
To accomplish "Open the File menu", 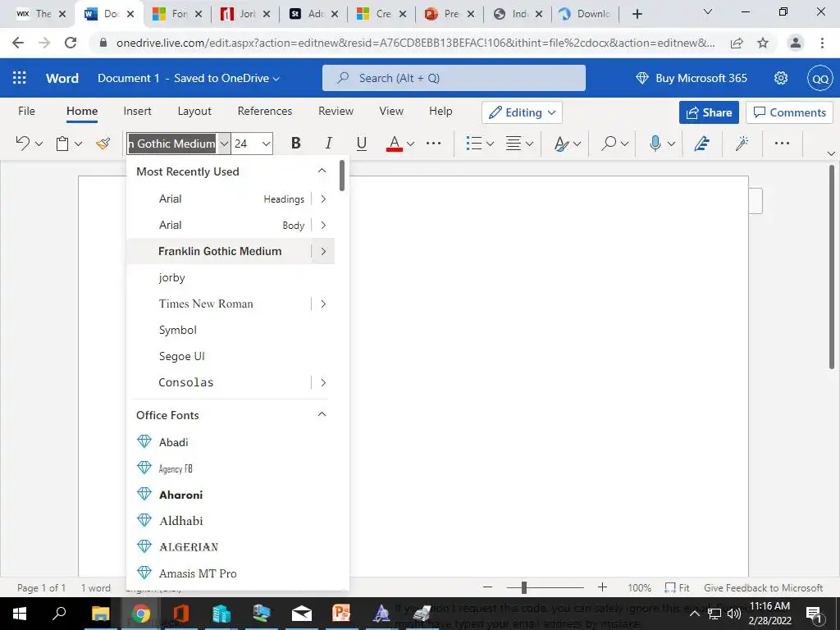I will (x=26, y=111).
